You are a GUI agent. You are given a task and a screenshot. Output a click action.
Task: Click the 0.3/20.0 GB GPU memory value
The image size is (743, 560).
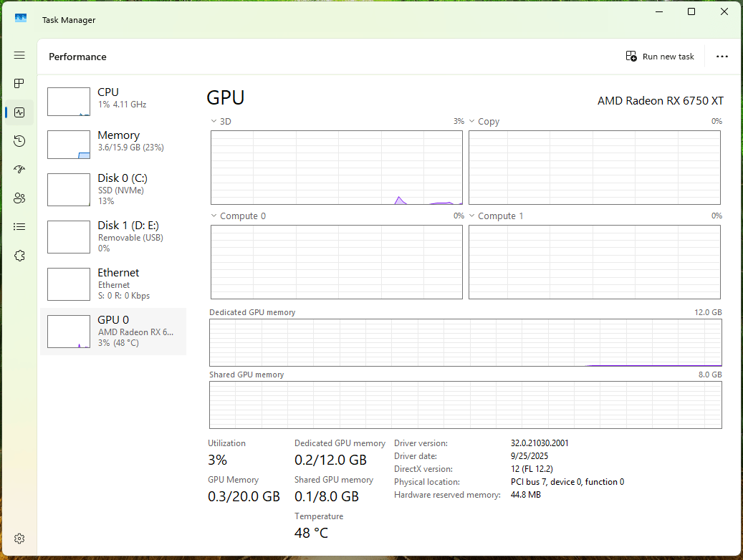[x=244, y=496]
